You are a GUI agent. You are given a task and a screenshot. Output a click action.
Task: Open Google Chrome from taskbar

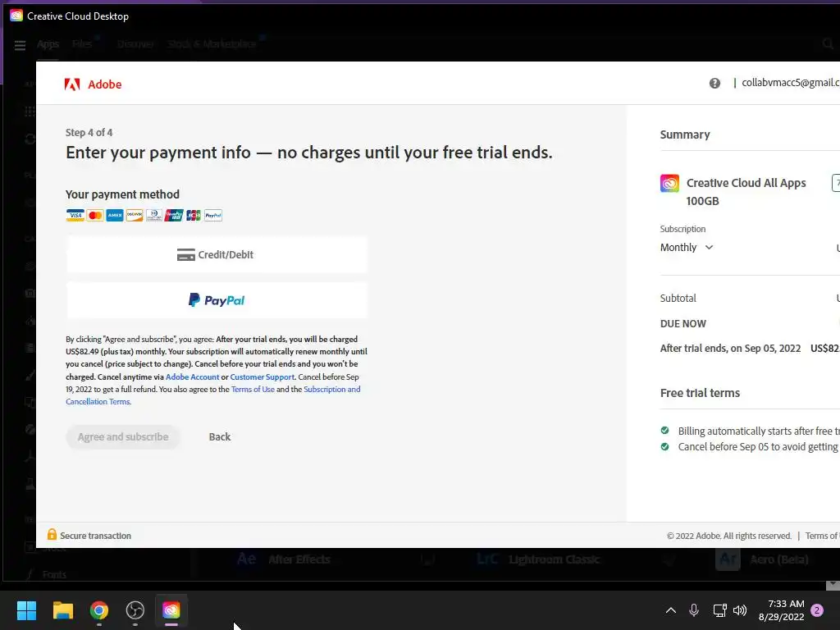99,610
